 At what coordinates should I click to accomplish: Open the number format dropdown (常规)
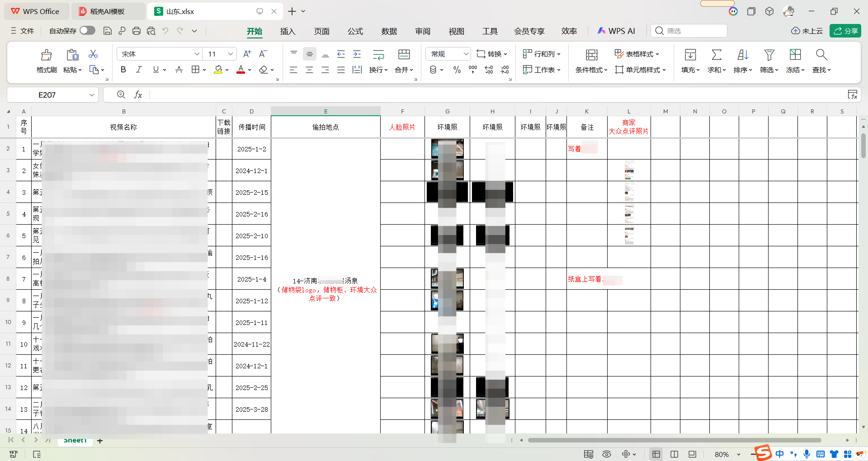(466, 54)
